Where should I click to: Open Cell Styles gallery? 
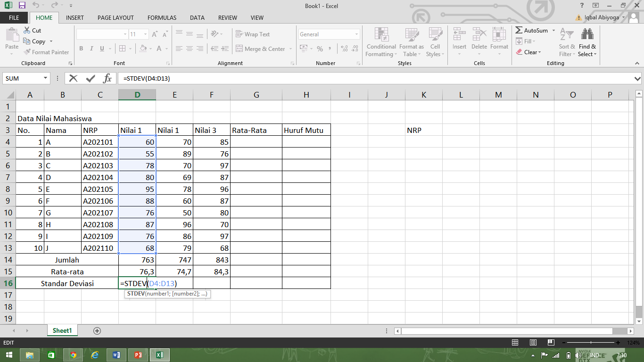coord(435,42)
